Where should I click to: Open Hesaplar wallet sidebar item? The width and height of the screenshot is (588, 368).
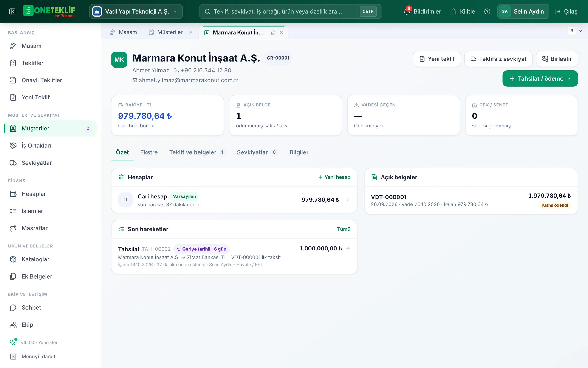click(51, 194)
